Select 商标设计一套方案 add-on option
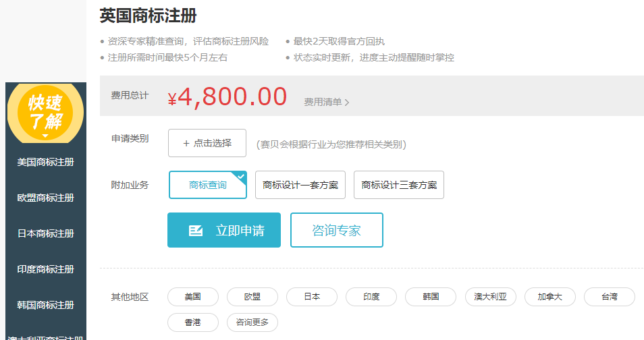 click(300, 185)
